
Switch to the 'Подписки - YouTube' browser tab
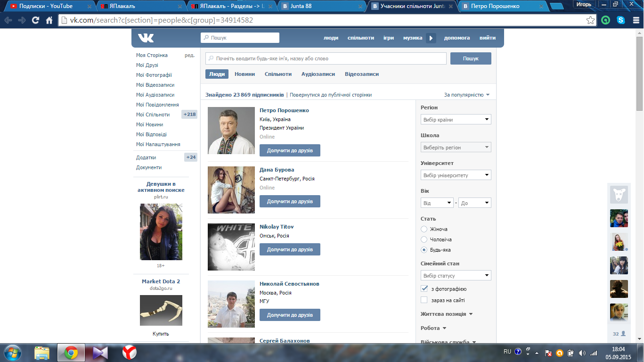(52, 6)
